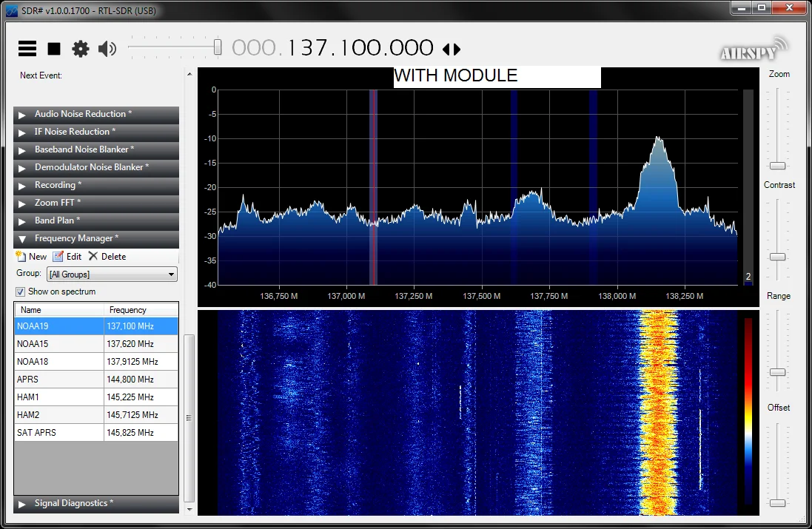Select the SAT APRS entry

click(x=96, y=432)
